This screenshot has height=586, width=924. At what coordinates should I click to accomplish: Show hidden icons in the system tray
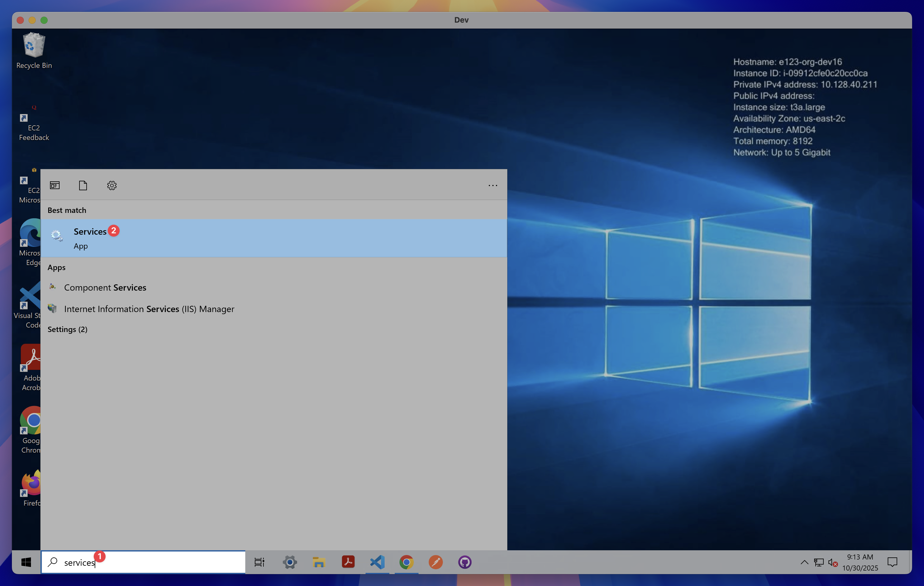click(804, 562)
